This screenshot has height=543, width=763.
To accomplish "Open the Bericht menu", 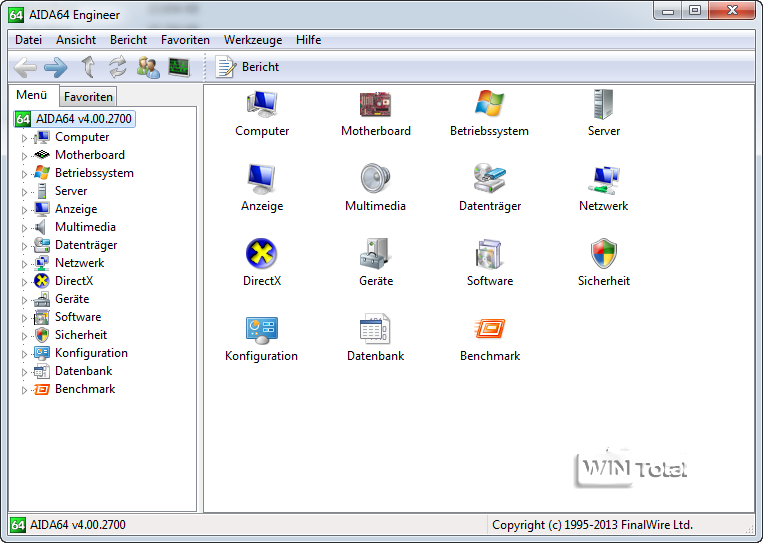I will (128, 40).
